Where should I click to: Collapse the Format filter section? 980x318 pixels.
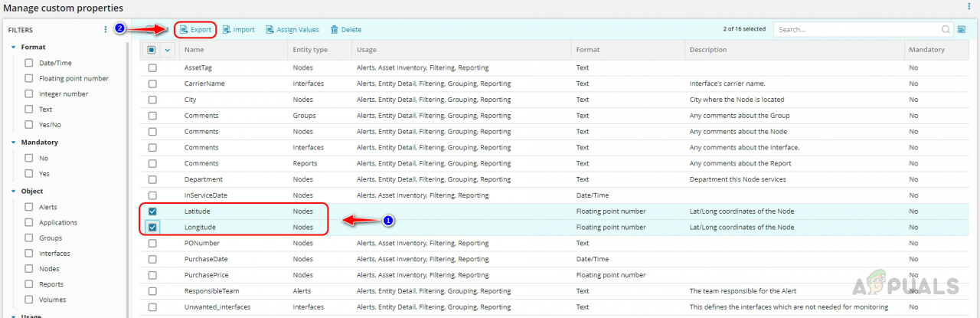coord(14,48)
